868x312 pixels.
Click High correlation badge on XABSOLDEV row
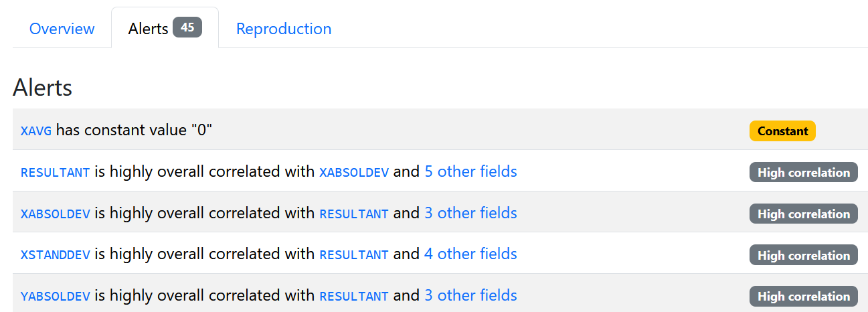[x=803, y=214]
